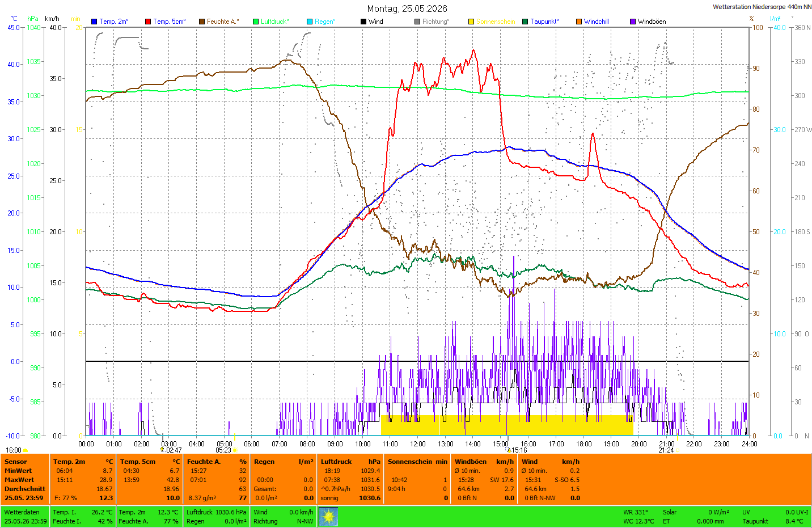Click the marker icon beside 02:47
This screenshot has height=528, width=812.
point(162,450)
